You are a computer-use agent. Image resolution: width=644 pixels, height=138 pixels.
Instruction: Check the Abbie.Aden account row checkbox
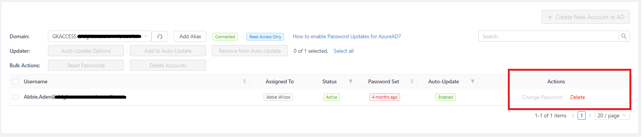tap(16, 97)
